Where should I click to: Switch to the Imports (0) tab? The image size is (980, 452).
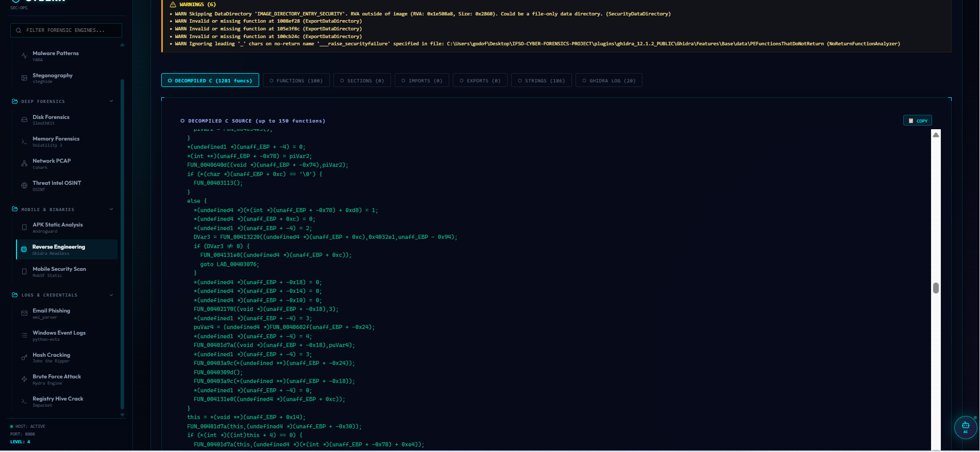(422, 81)
